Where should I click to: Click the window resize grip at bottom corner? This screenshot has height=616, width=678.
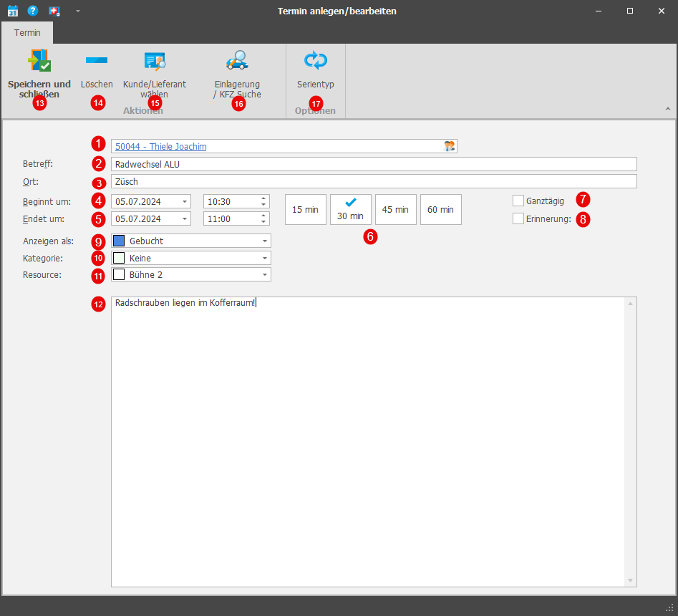[669, 607]
